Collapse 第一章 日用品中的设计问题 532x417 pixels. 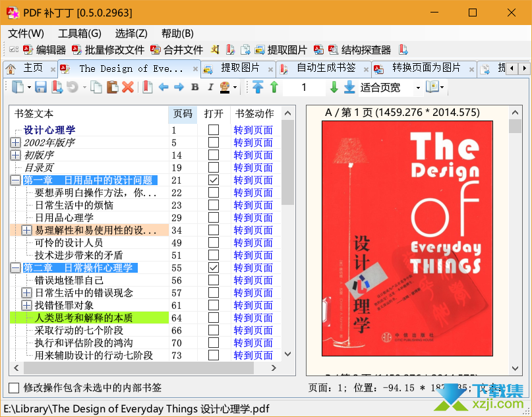(15, 180)
